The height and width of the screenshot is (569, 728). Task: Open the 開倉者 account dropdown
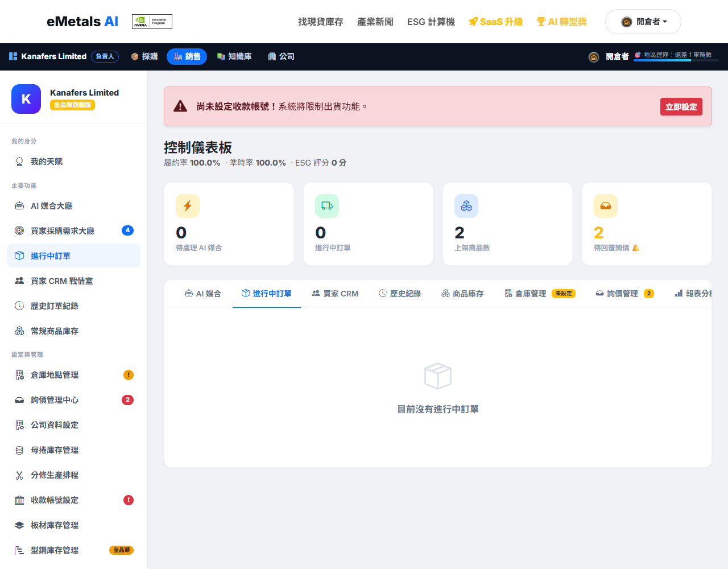tap(643, 22)
